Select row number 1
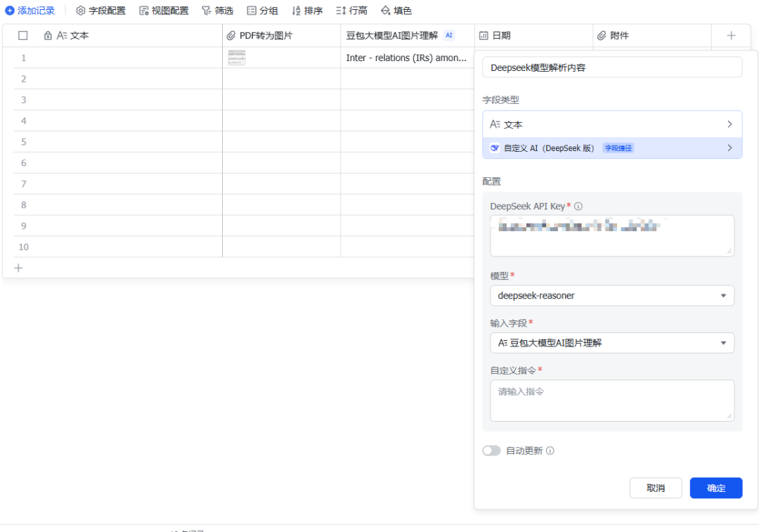Viewport: 759px width, 532px height. 23,58
